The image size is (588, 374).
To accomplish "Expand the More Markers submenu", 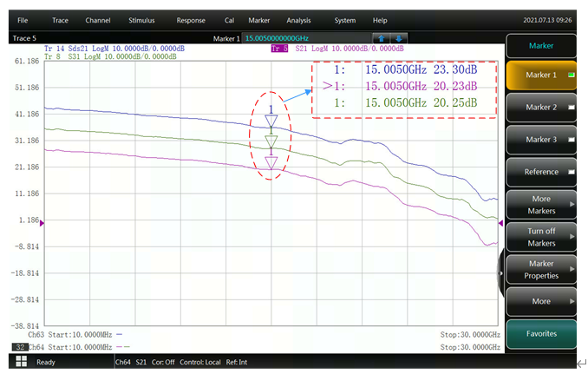I will coord(541,204).
